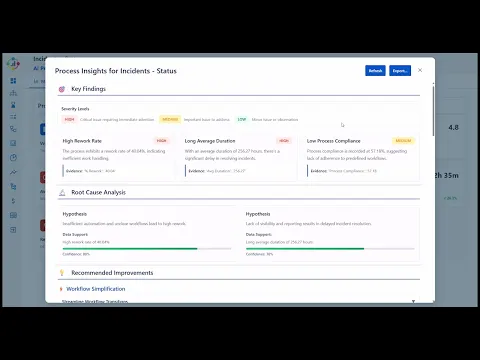Screen dimensions: 480x360
Task: Select the Long Average Duration finding title
Action: (x=210, y=141)
